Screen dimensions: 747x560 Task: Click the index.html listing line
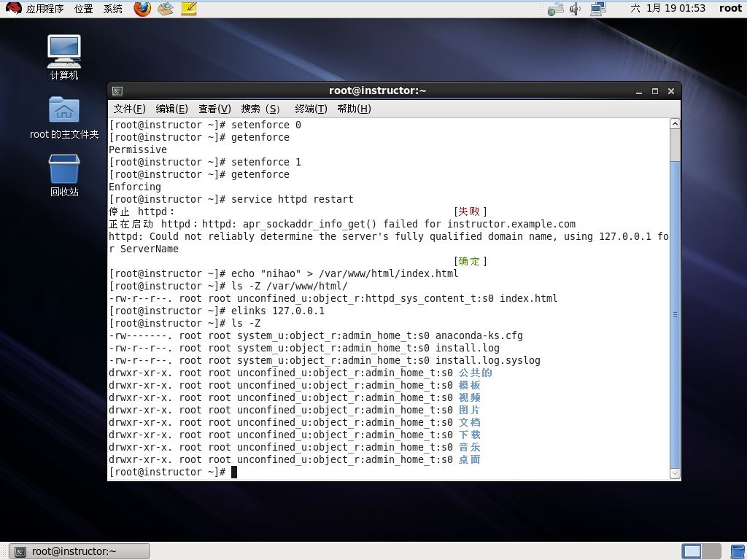333,298
